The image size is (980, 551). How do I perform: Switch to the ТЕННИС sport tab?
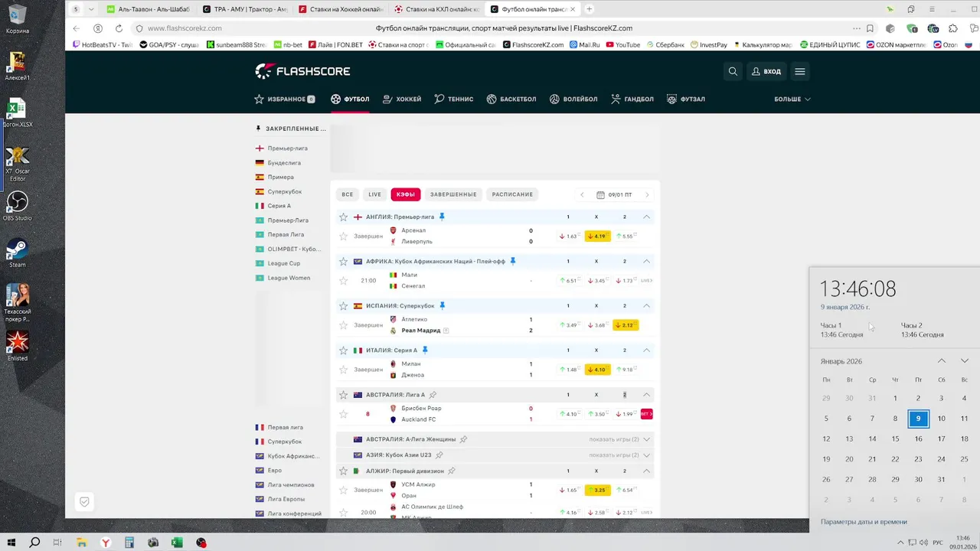[x=454, y=99]
